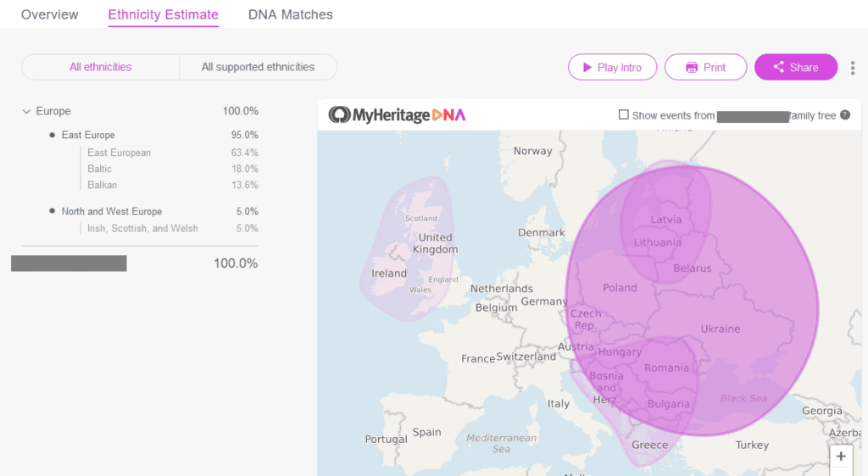Select the All ethnicities filter
868x476 pixels.
point(101,67)
